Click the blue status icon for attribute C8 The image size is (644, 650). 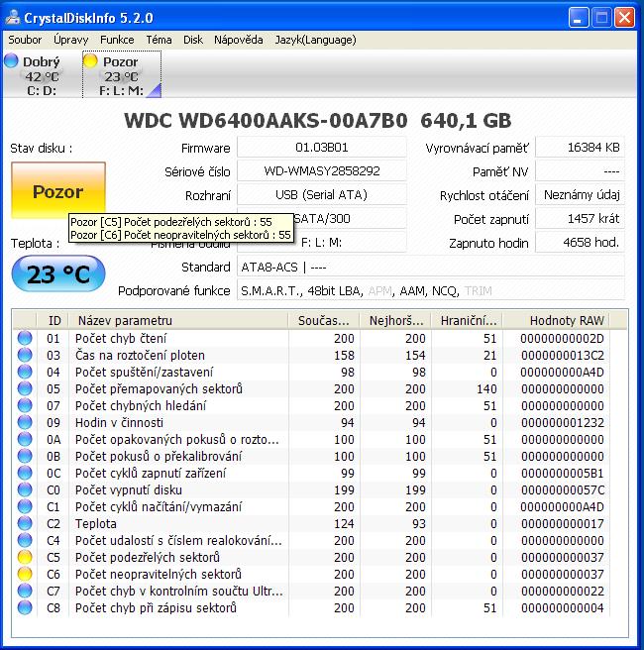[x=25, y=607]
